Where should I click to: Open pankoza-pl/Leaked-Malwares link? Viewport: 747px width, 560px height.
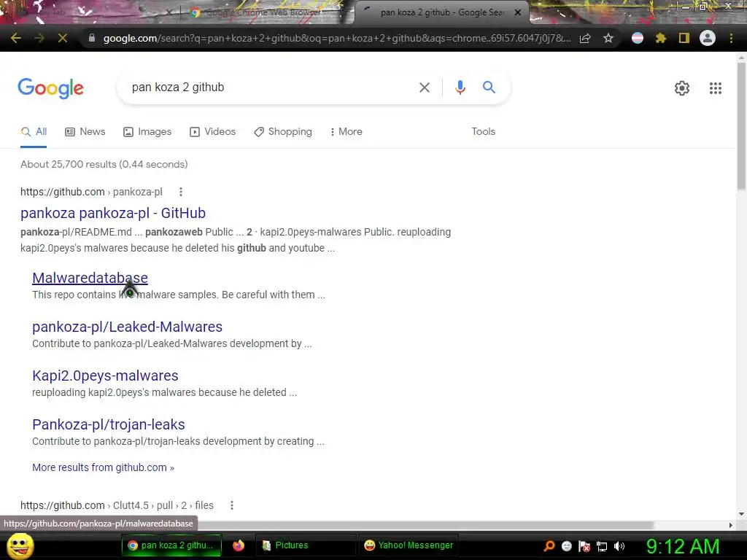pyautogui.click(x=127, y=327)
